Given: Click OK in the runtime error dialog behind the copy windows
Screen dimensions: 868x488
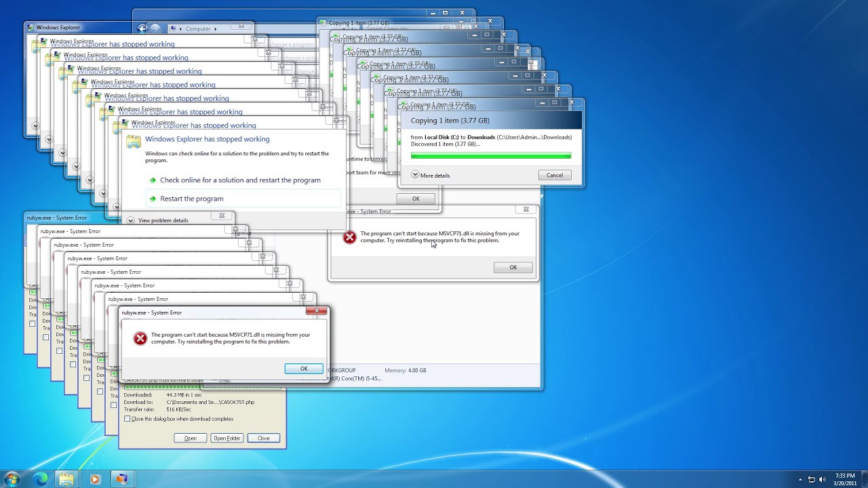Looking at the screenshot, I should [x=416, y=199].
